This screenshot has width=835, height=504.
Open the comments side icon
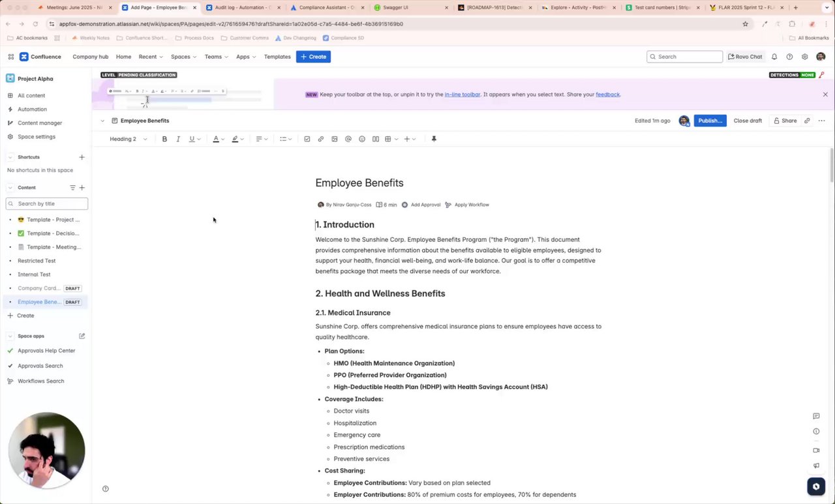click(x=816, y=416)
